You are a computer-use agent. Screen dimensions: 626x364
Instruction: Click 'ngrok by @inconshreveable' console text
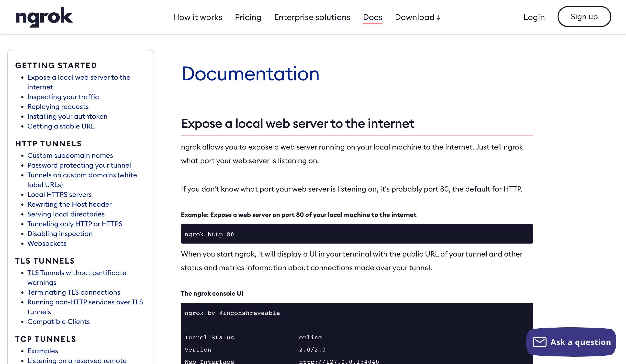tap(232, 313)
